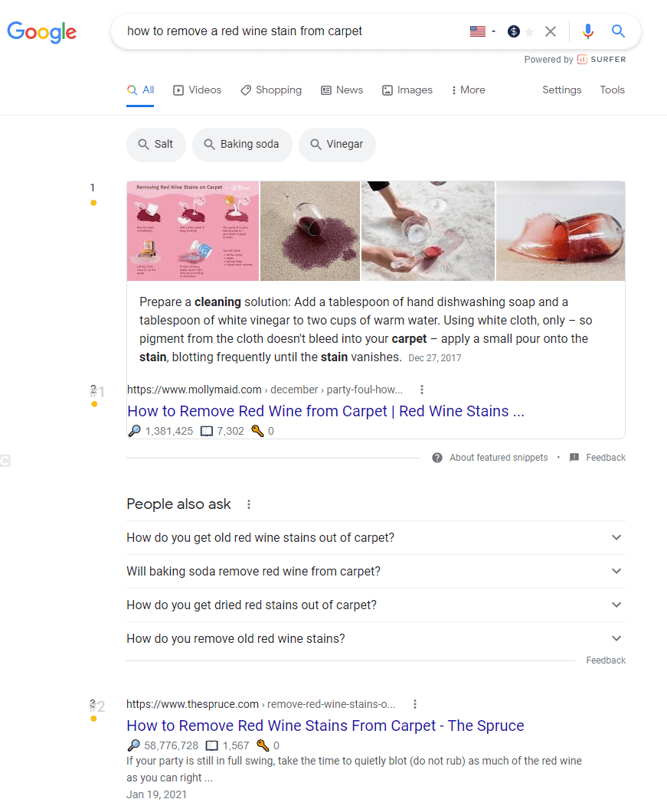Image resolution: width=667 pixels, height=812 pixels.
Task: Open the mollymaid.com search result link
Action: tap(326, 411)
